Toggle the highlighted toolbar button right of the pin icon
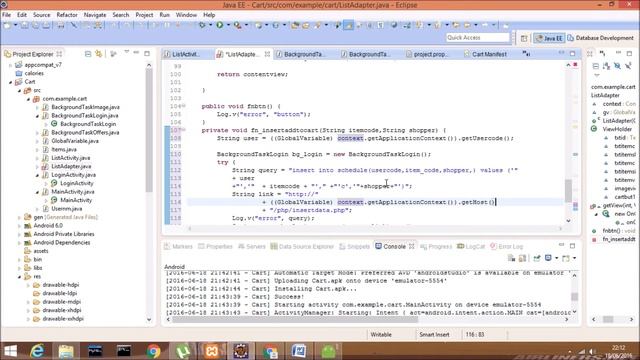This screenshot has height=360, width=640. [349, 25]
